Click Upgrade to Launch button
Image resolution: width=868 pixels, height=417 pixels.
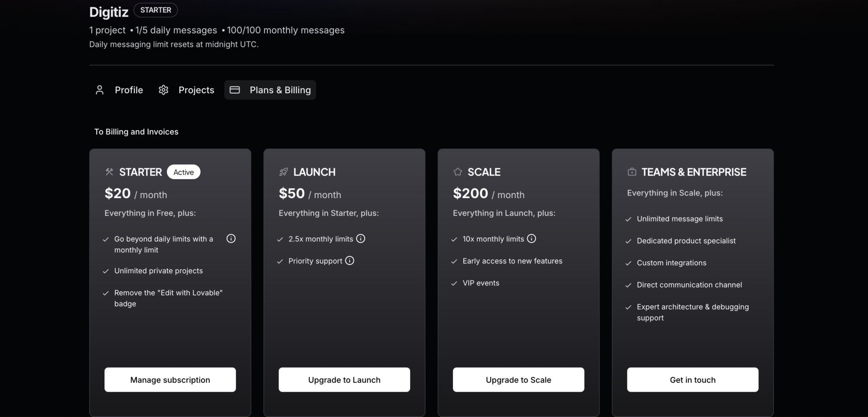[x=344, y=379]
